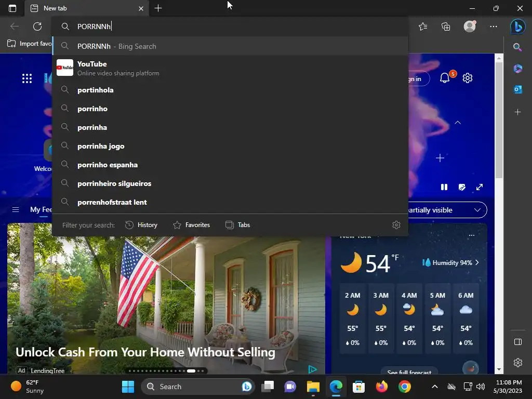
Task: Click the ad choices triangle icon
Action: click(x=312, y=369)
